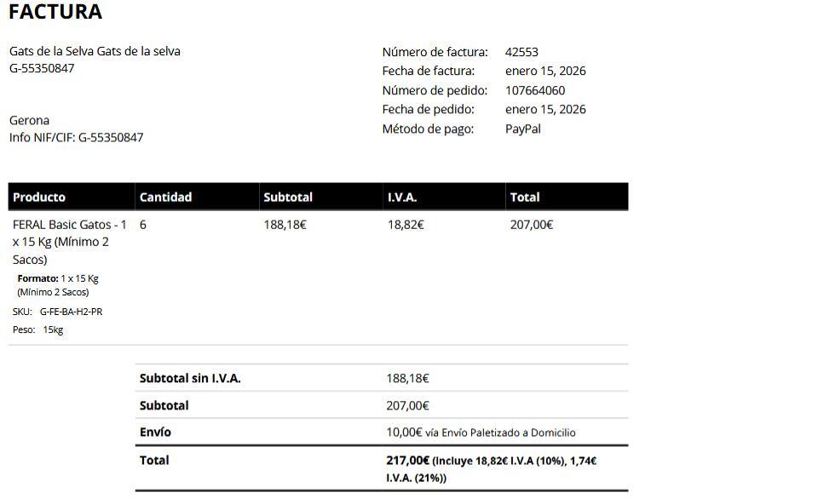Click the 18,82€ value in the product row
The image size is (818, 504).
coord(406,225)
